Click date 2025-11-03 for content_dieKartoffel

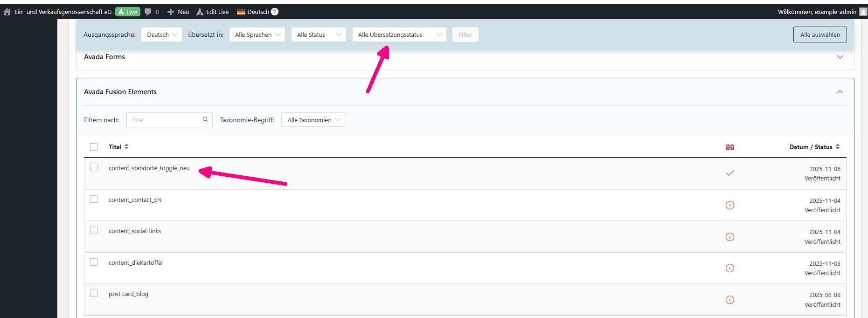click(825, 264)
